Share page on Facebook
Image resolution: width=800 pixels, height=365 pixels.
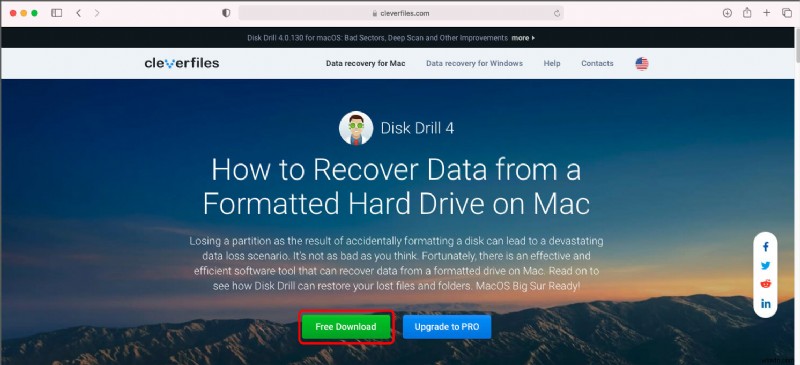pos(766,247)
